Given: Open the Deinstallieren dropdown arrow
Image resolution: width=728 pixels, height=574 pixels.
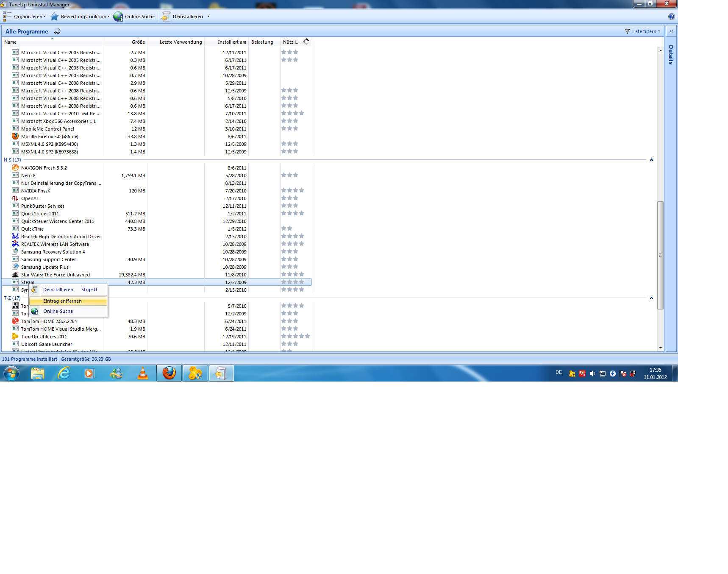Looking at the screenshot, I should (208, 17).
